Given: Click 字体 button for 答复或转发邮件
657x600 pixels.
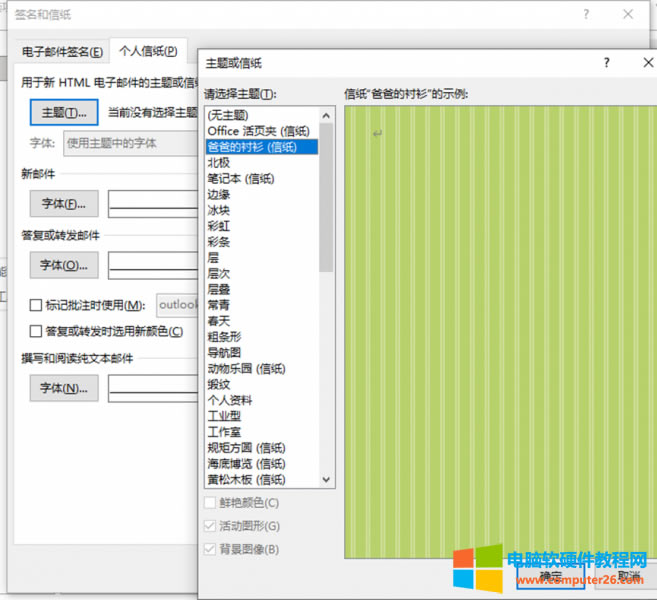Looking at the screenshot, I should [64, 265].
